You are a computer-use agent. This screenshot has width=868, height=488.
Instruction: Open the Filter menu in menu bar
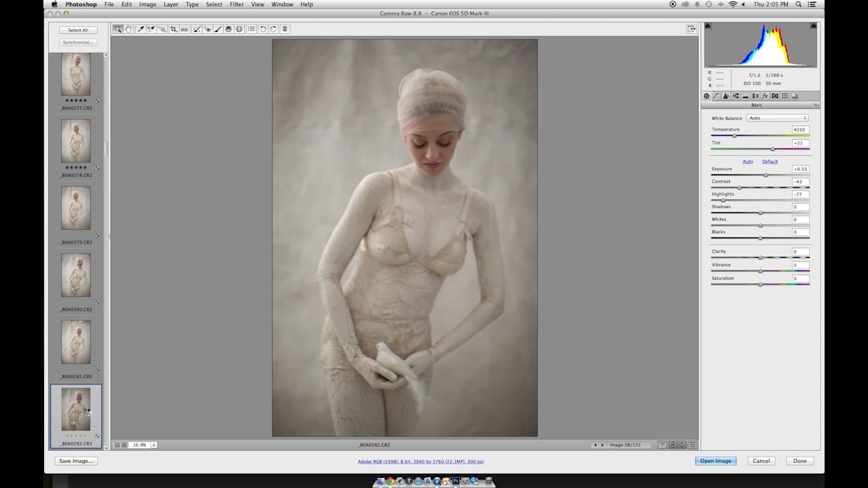coord(237,4)
